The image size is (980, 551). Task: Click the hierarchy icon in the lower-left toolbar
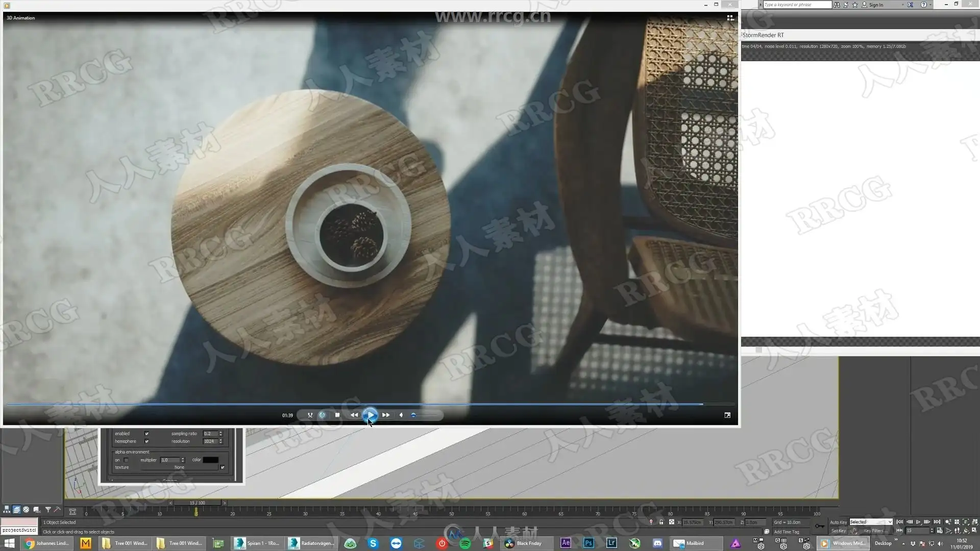[7, 510]
